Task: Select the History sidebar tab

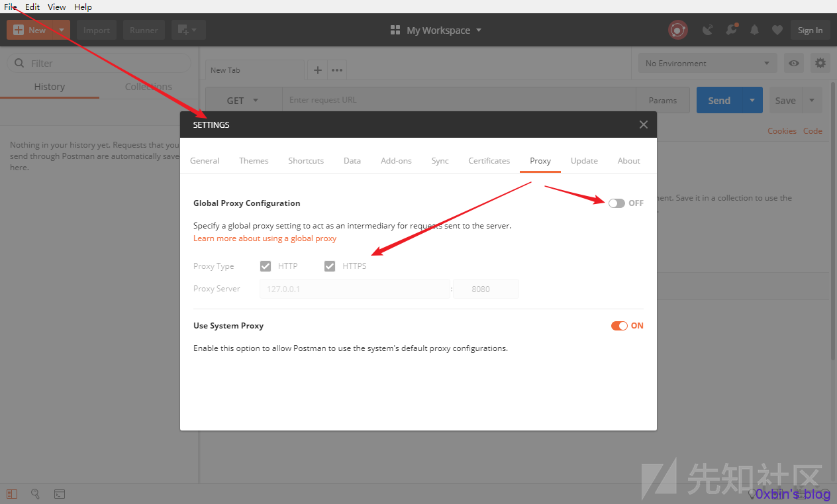Action: pos(50,87)
